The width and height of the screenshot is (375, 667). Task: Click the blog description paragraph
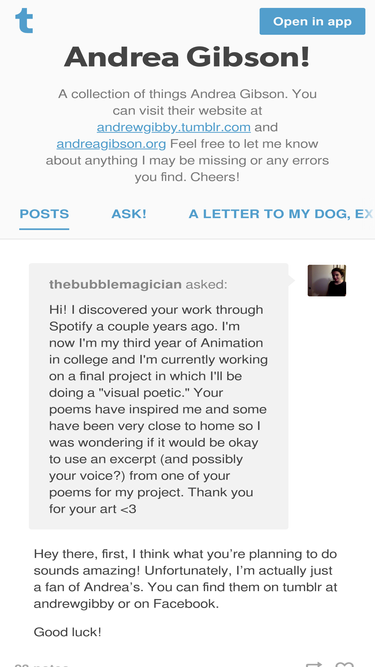click(x=187, y=135)
